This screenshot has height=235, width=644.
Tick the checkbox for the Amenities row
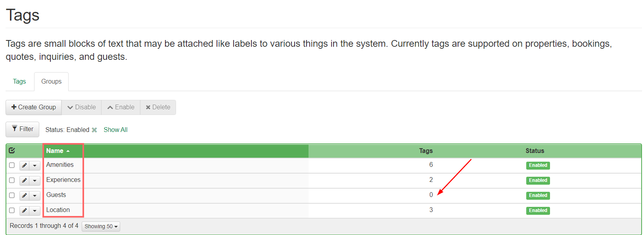[12, 165]
